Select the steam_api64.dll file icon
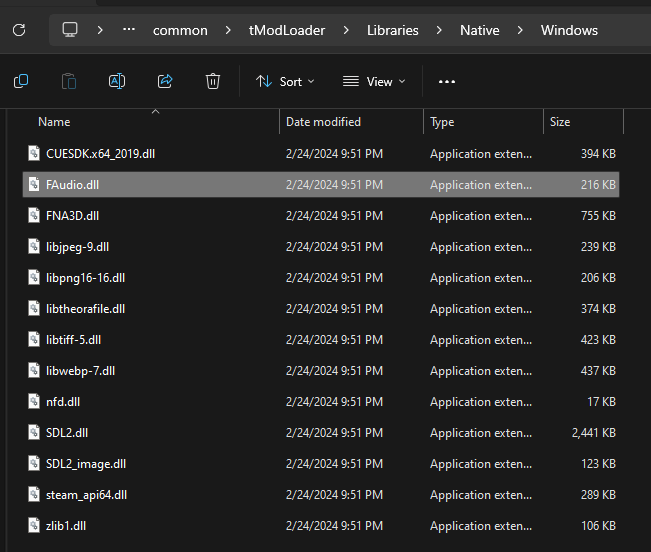This screenshot has width=651, height=552. point(34,494)
